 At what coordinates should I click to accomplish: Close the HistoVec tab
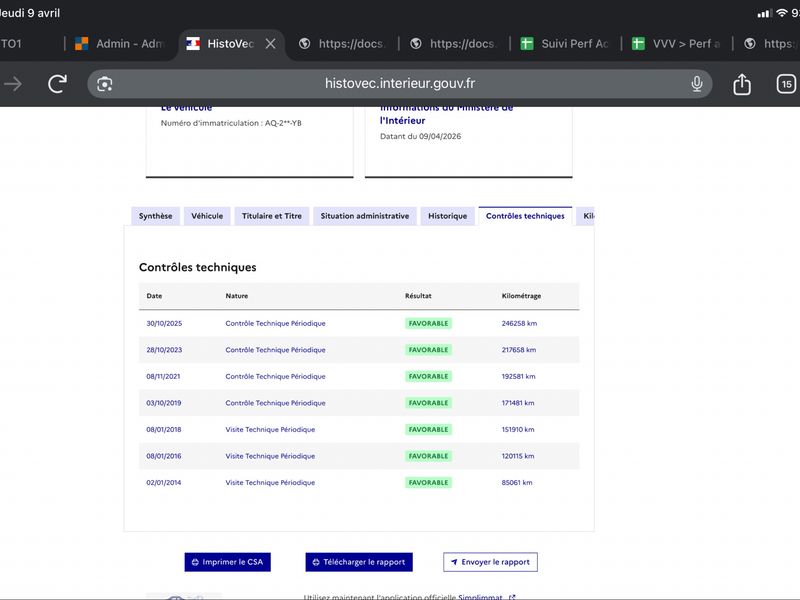click(x=270, y=44)
